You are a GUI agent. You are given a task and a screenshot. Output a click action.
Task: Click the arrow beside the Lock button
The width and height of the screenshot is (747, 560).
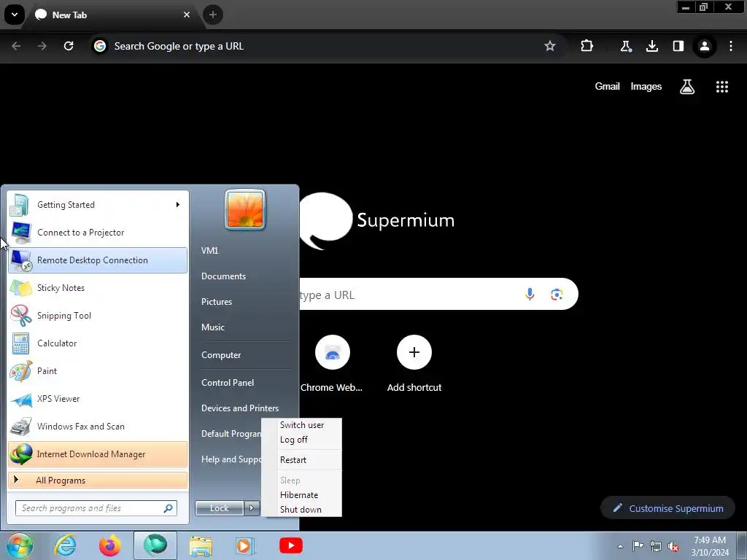pyautogui.click(x=252, y=508)
